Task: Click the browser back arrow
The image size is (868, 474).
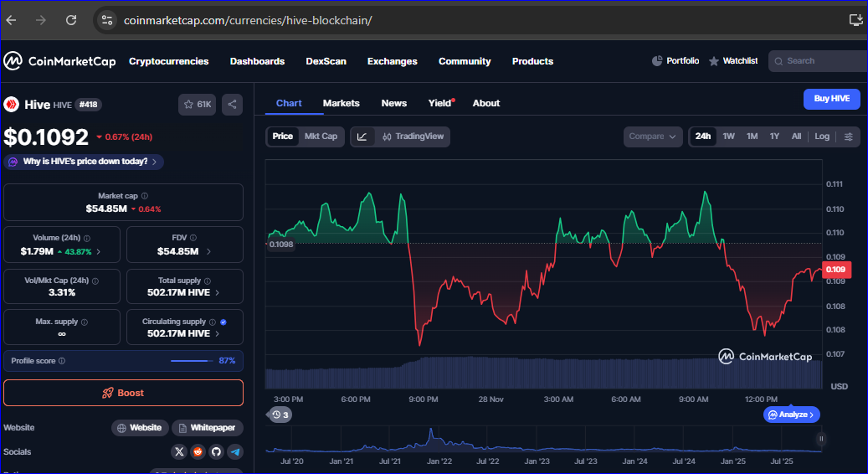Action: tap(11, 20)
